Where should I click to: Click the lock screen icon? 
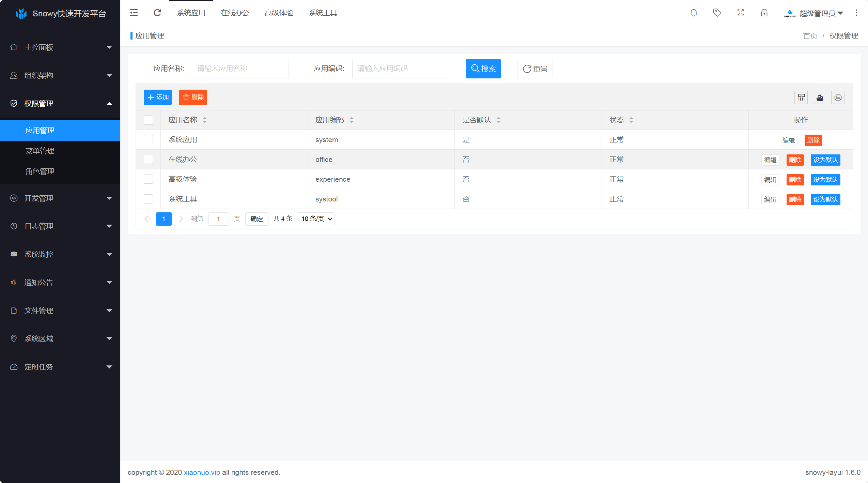click(x=764, y=13)
